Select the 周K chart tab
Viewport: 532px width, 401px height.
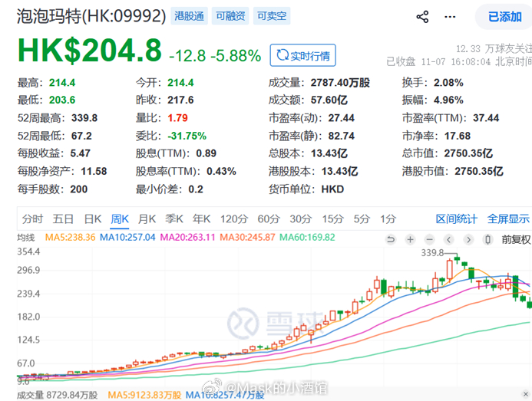tap(120, 219)
